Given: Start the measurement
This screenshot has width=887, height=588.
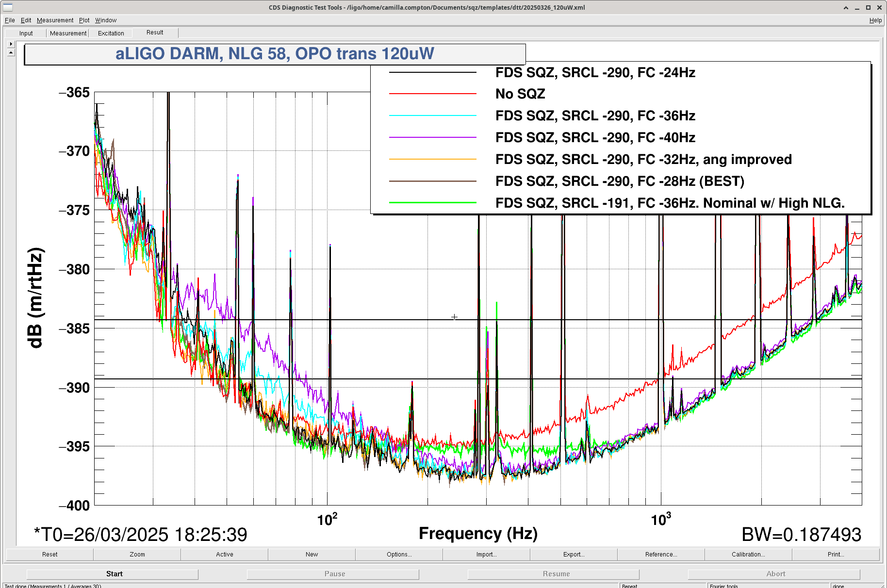Looking at the screenshot, I should coord(113,574).
